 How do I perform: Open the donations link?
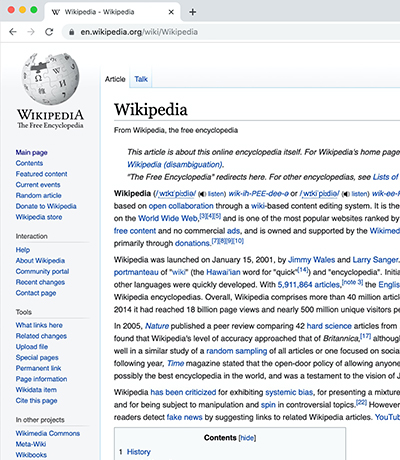point(192,243)
